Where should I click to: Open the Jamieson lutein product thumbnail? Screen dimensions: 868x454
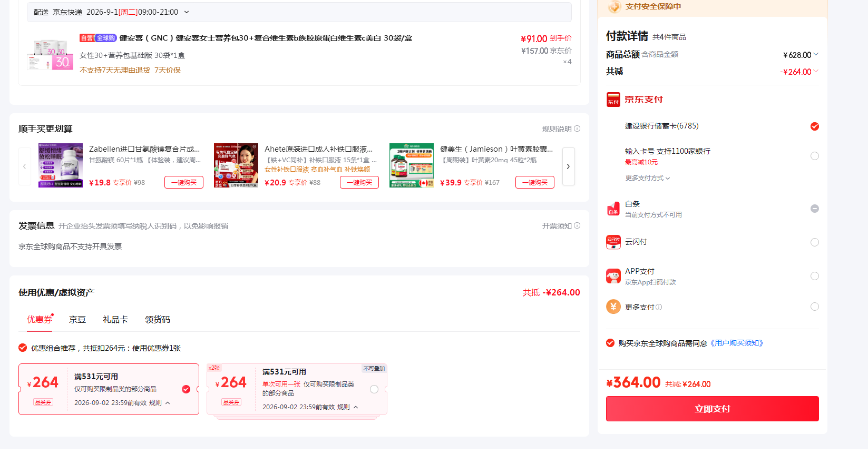click(412, 165)
